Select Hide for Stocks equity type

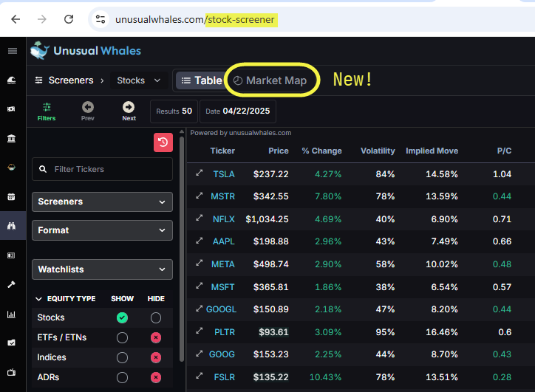point(156,317)
